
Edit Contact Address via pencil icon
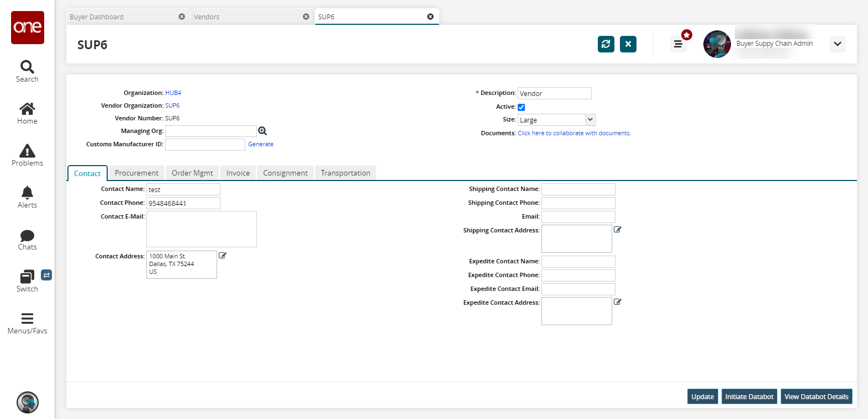[223, 256]
